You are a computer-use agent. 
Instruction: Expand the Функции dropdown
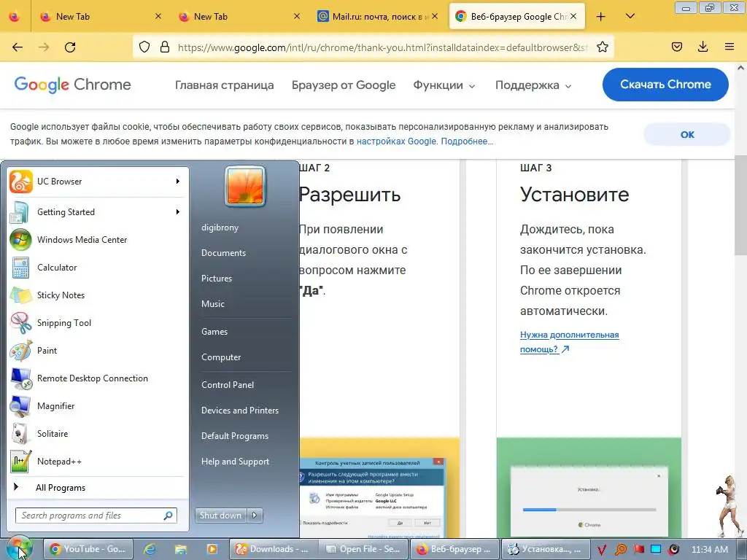444,85
